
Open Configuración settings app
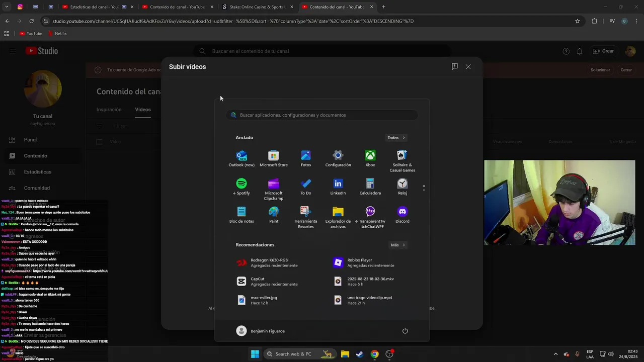(338, 158)
